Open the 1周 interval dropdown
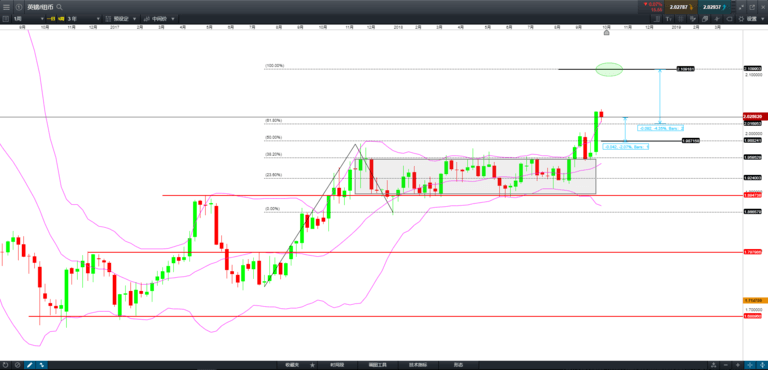The image size is (768, 370). (x=28, y=19)
